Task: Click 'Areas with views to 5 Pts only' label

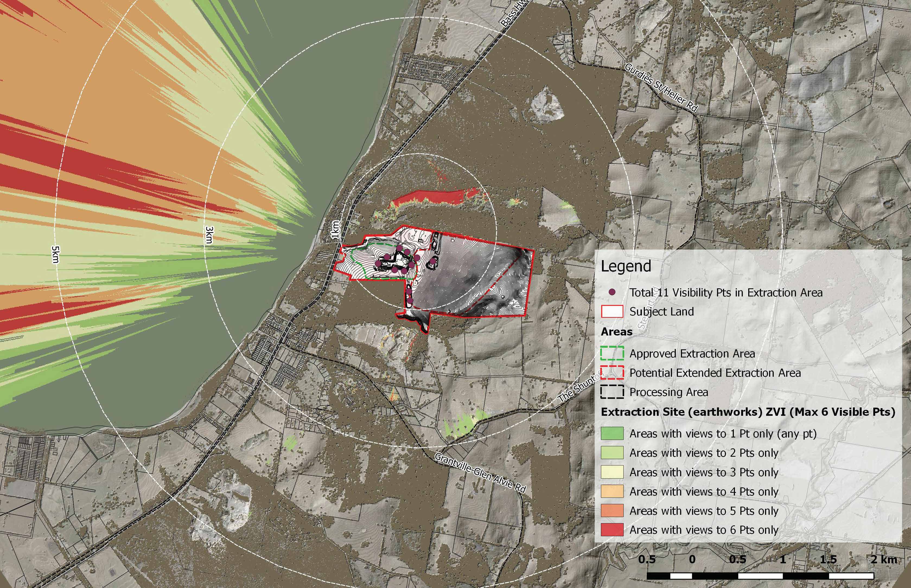Action: click(704, 511)
